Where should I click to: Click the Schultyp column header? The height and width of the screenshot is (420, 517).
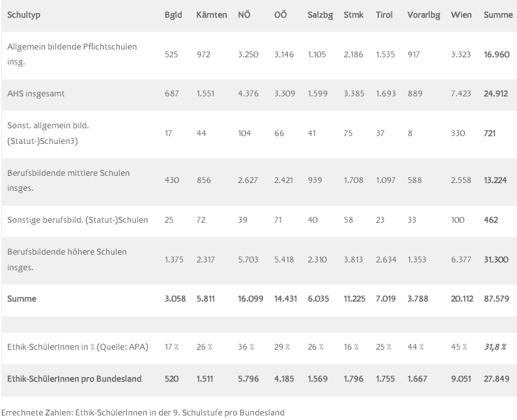click(23, 15)
